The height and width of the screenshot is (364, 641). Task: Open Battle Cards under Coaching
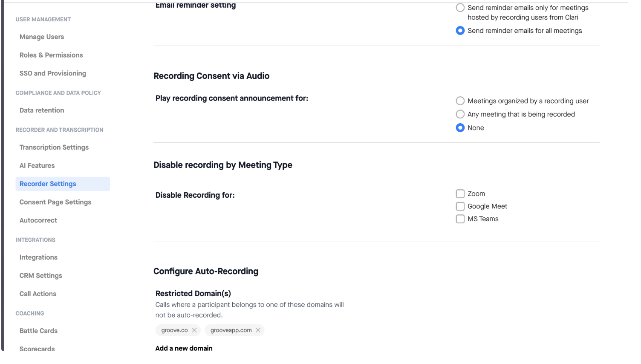click(x=38, y=331)
